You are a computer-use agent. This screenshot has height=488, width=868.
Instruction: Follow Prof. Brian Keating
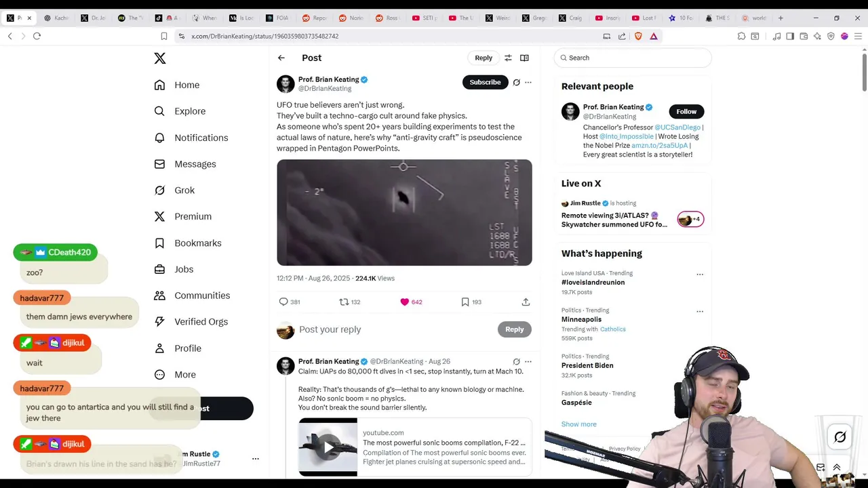686,112
